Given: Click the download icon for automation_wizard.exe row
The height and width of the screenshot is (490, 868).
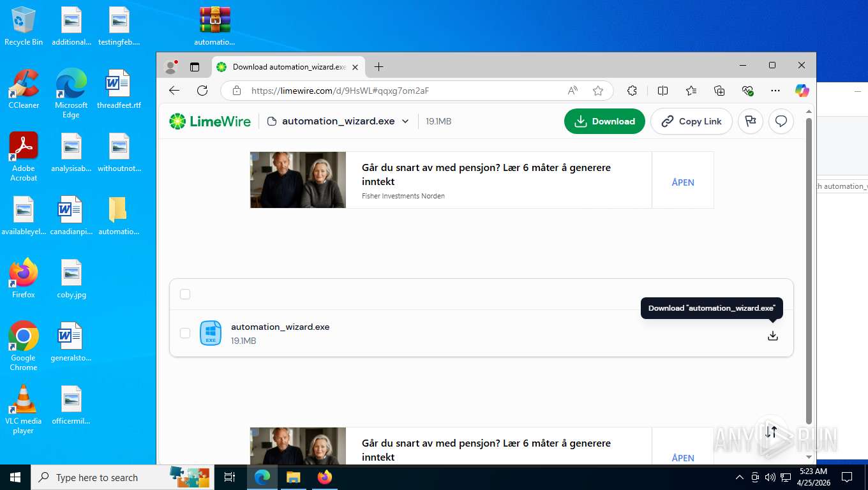Looking at the screenshot, I should coord(773,336).
